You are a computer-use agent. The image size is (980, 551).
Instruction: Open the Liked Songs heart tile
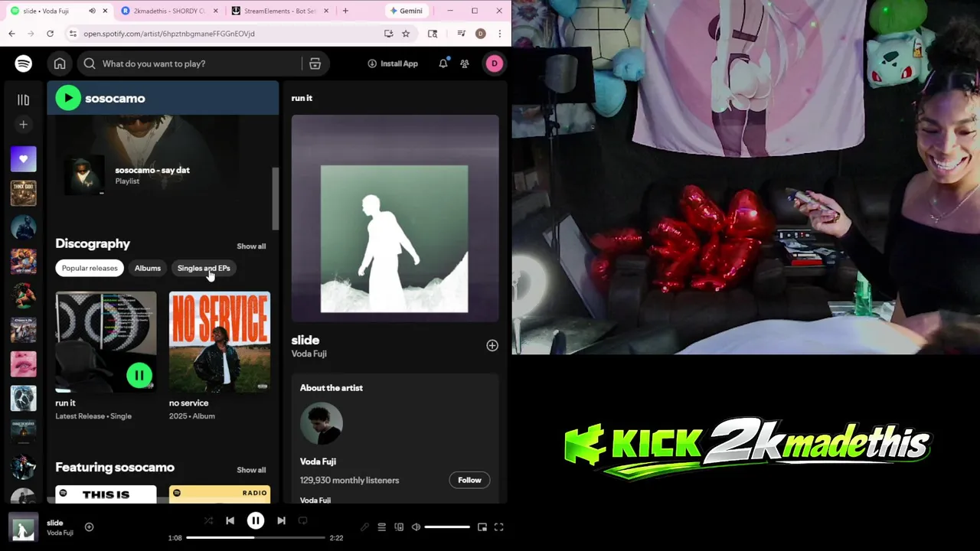pos(23,159)
